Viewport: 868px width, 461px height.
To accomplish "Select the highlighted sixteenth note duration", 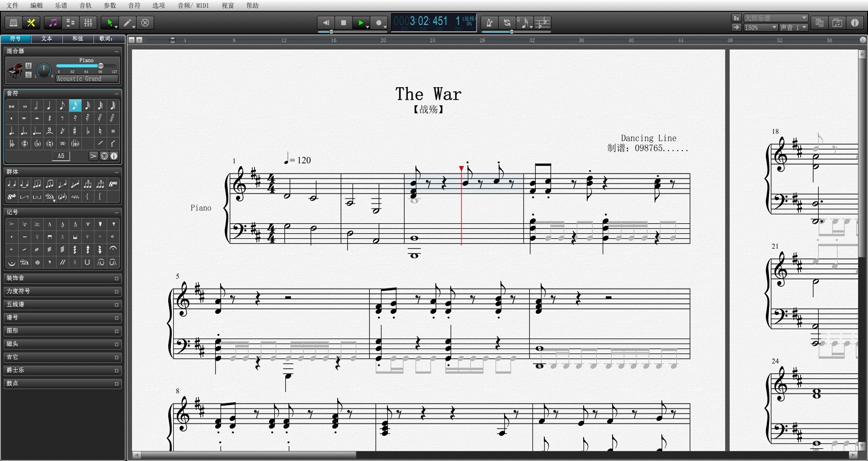I will point(75,106).
